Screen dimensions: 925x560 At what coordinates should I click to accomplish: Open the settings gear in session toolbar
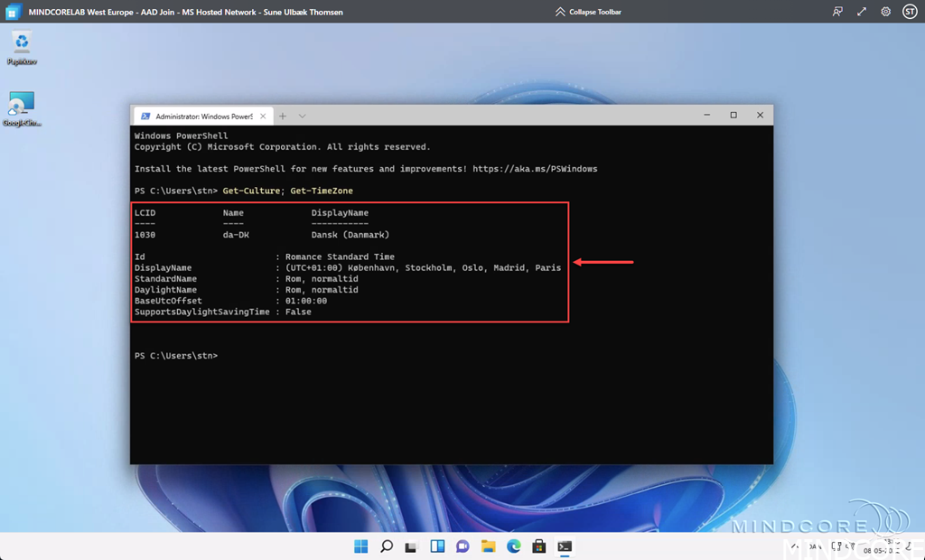coord(885,12)
